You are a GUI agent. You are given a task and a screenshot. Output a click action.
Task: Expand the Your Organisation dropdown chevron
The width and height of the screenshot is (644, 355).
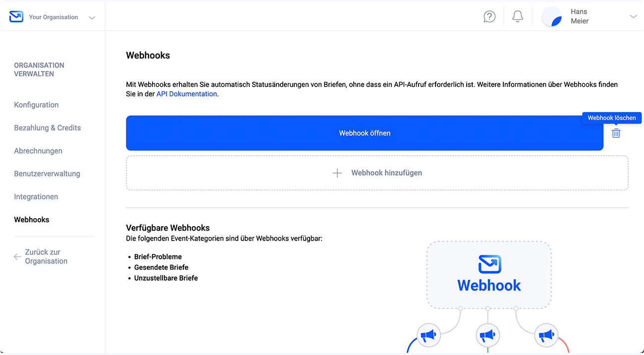(x=92, y=18)
